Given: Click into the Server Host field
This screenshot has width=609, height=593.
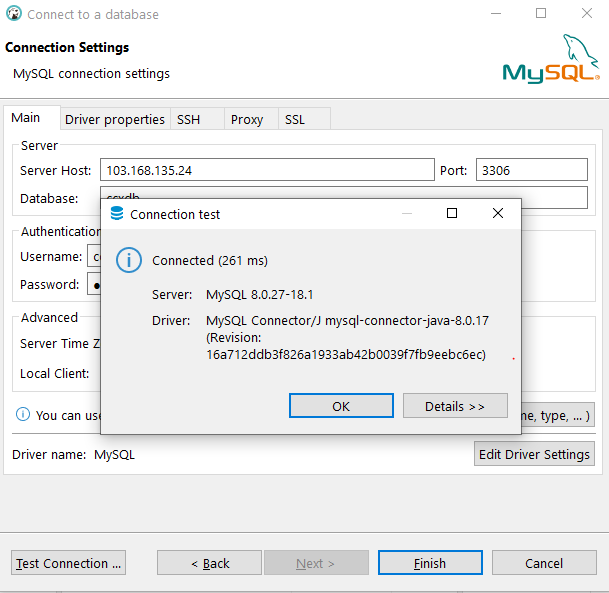Looking at the screenshot, I should 266,170.
